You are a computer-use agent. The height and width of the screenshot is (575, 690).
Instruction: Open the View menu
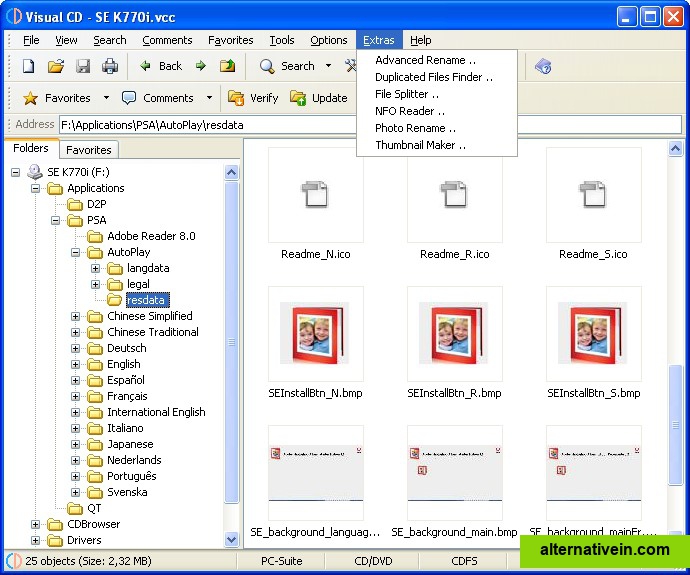coord(66,40)
